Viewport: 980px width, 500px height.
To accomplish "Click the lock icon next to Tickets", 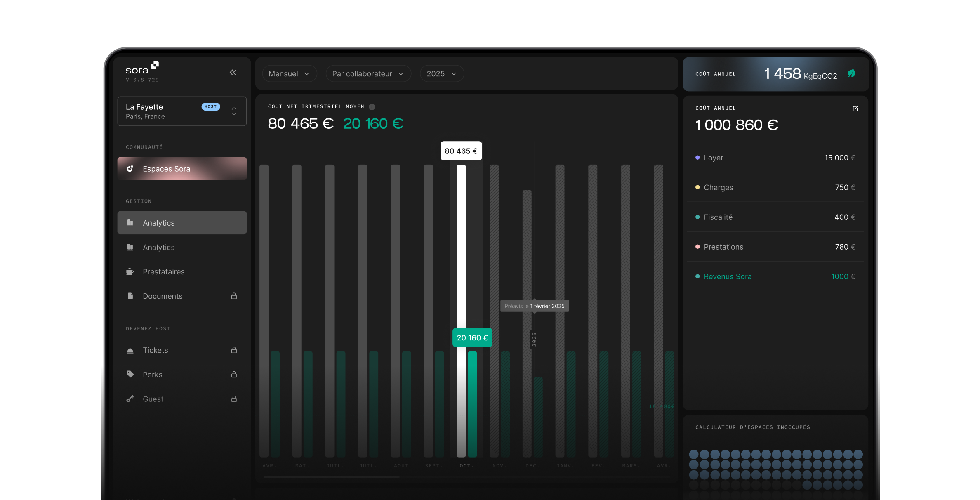I will click(234, 350).
